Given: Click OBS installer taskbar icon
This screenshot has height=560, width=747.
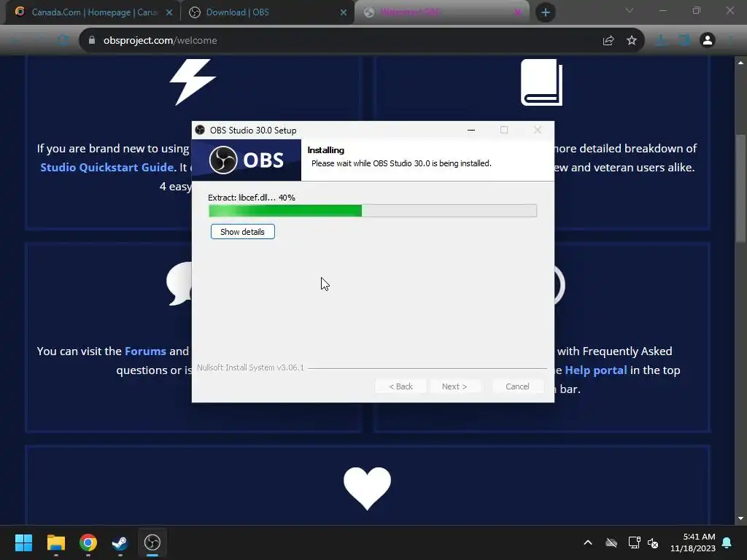Looking at the screenshot, I should (x=152, y=542).
